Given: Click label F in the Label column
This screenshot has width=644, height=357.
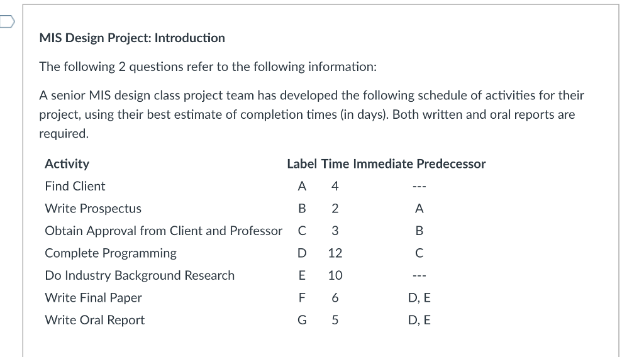Looking at the screenshot, I should point(303,298).
